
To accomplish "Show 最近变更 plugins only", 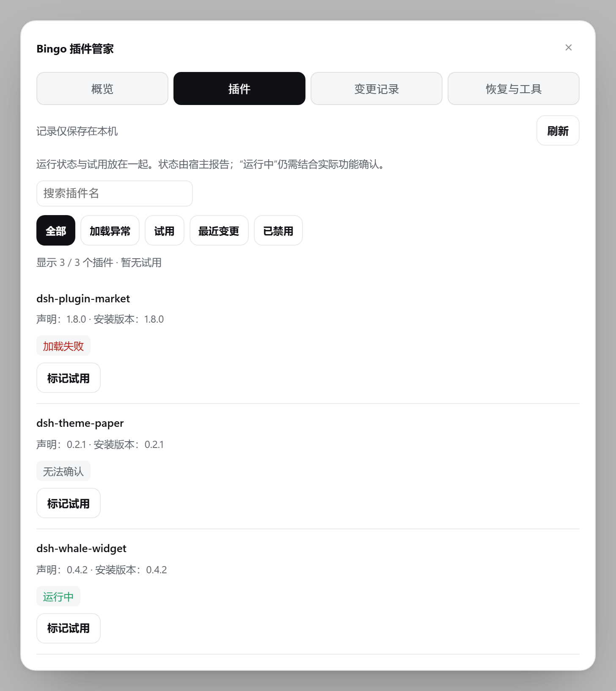I will coord(219,230).
